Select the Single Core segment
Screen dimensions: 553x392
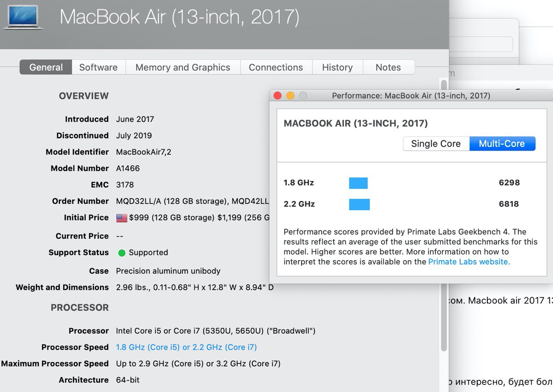pyautogui.click(x=436, y=143)
